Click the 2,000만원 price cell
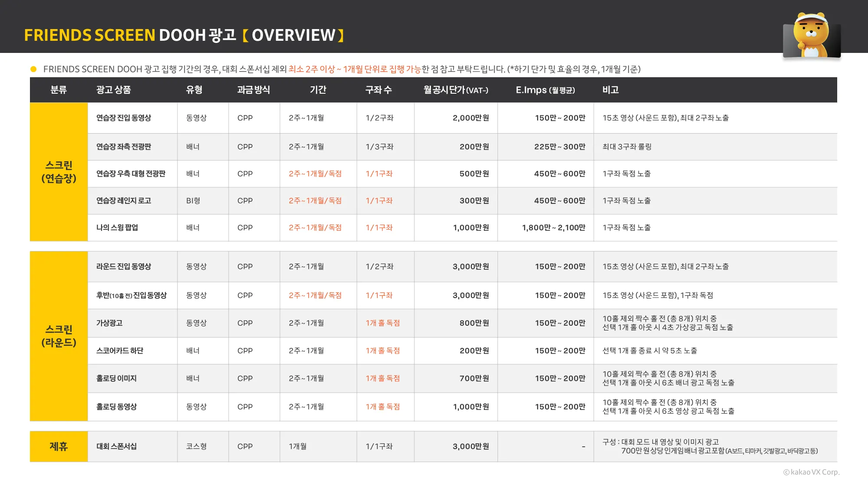Screen dimensions: 868x488 470,118
